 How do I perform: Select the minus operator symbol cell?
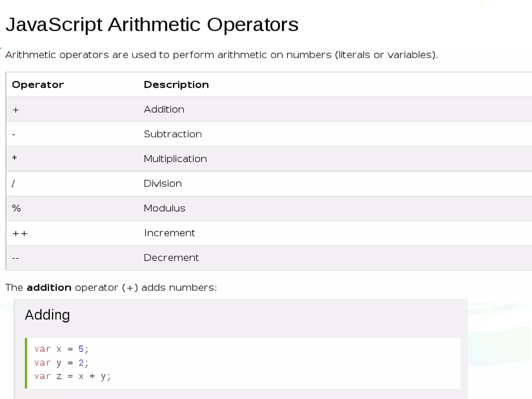[x=14, y=135]
